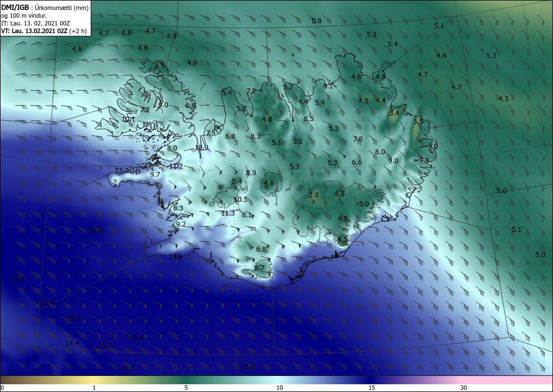Click the 10.9 value on the map
553x392 pixels.
click(201, 148)
